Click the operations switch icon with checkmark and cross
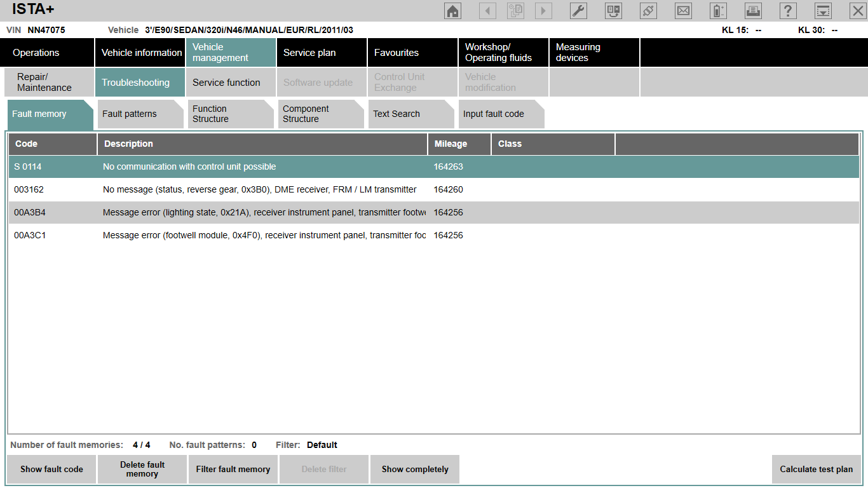This screenshot has width=868, height=488. 613,11
